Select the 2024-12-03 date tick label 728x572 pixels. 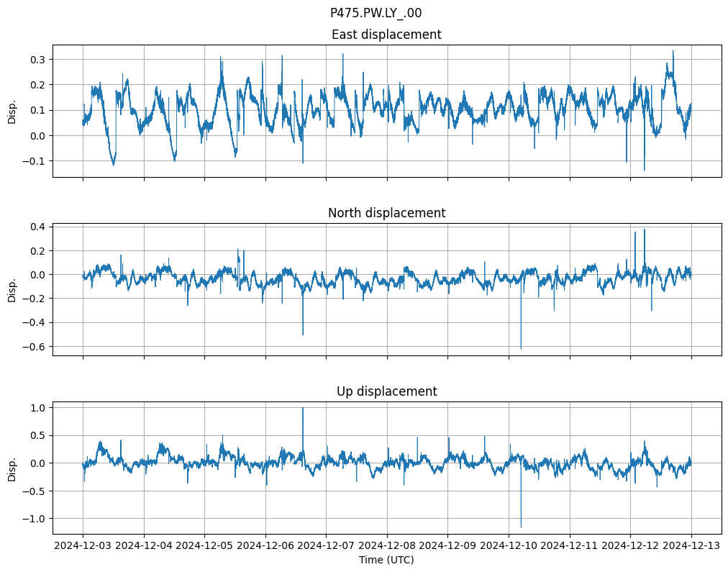tap(83, 546)
